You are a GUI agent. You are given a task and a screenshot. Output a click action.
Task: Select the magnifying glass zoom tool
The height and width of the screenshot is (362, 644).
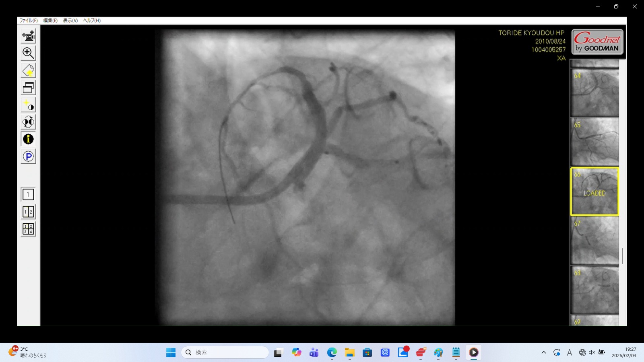[x=28, y=53]
